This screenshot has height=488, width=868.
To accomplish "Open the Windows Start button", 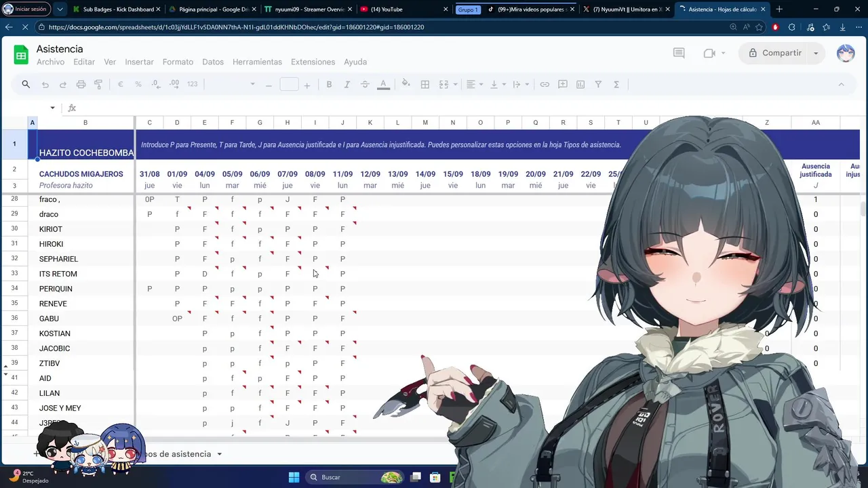I will 294,477.
